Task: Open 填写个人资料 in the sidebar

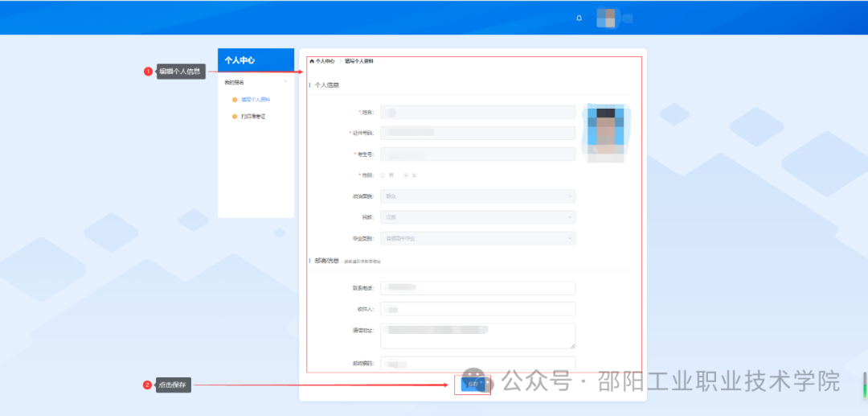Action: (x=255, y=100)
